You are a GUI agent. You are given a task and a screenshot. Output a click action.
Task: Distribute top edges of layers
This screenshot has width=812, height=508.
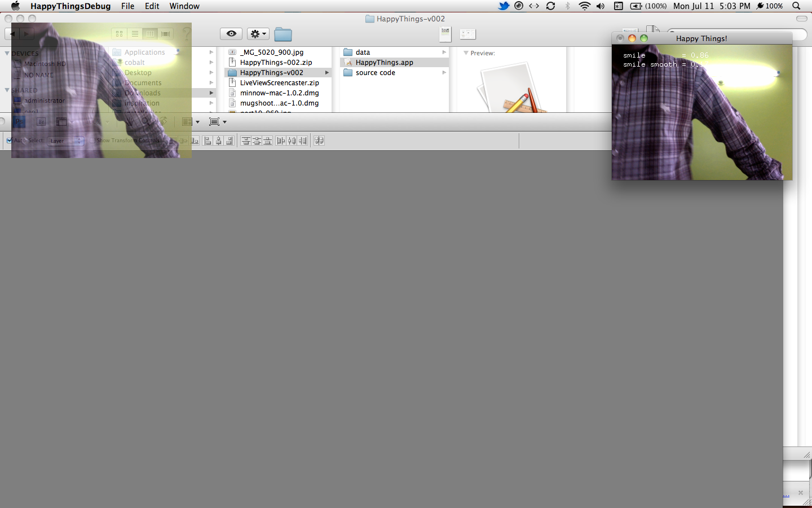click(246, 141)
